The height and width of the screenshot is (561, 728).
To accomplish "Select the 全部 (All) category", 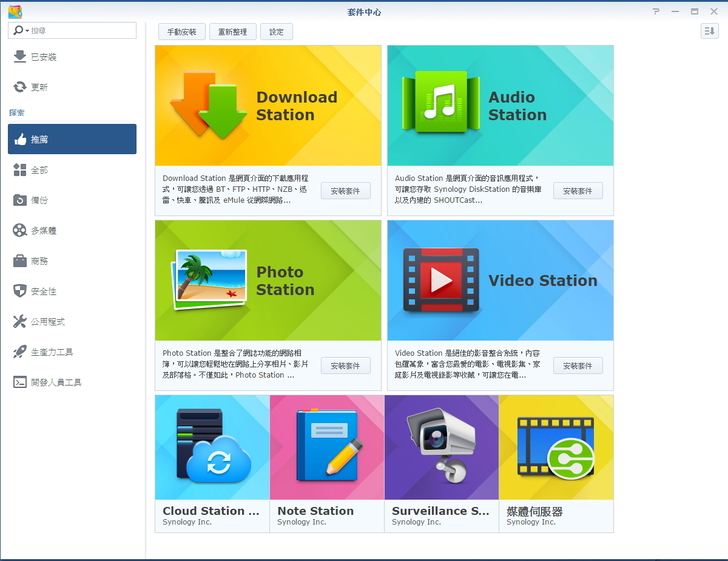I will (40, 170).
